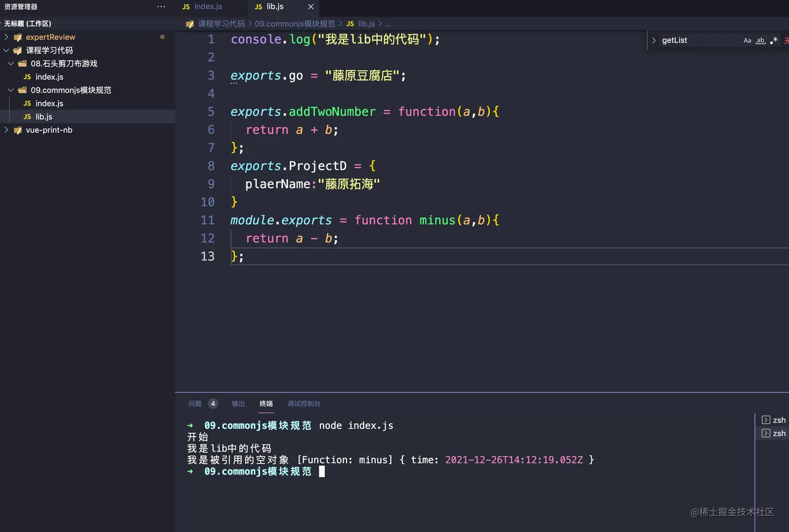Open explorer more actions (…) menu
The image size is (789, 532).
click(x=161, y=6)
